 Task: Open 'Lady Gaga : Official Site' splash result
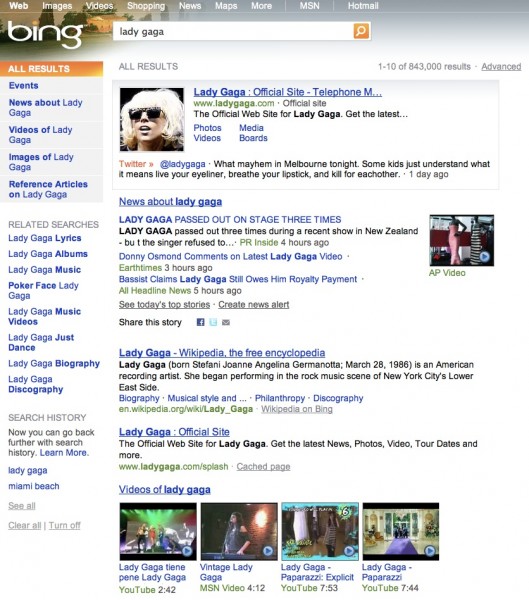tap(174, 432)
